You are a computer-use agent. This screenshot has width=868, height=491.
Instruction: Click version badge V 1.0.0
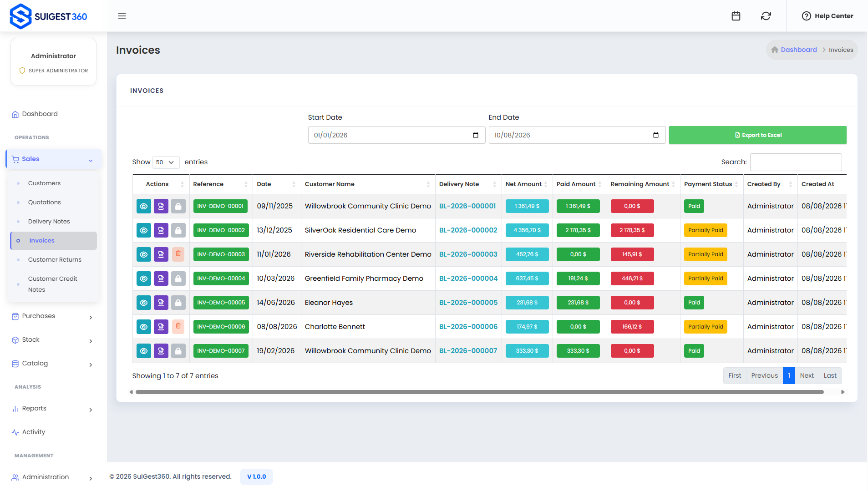[256, 477]
